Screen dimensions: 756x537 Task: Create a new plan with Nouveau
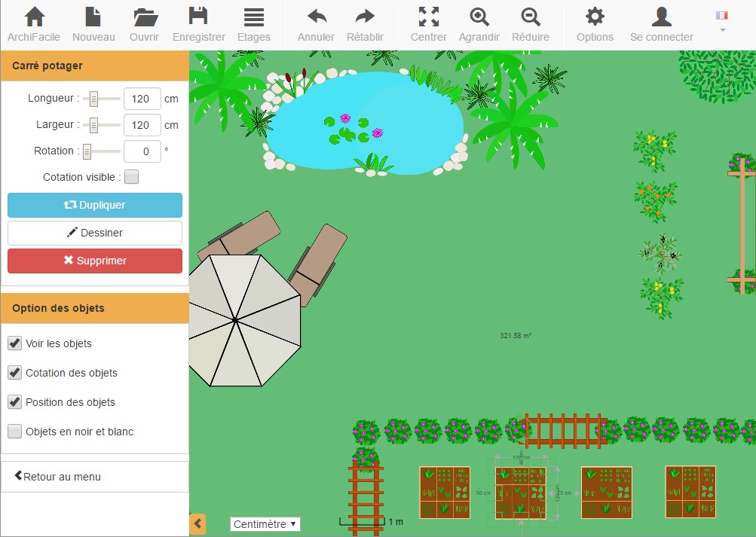(93, 17)
